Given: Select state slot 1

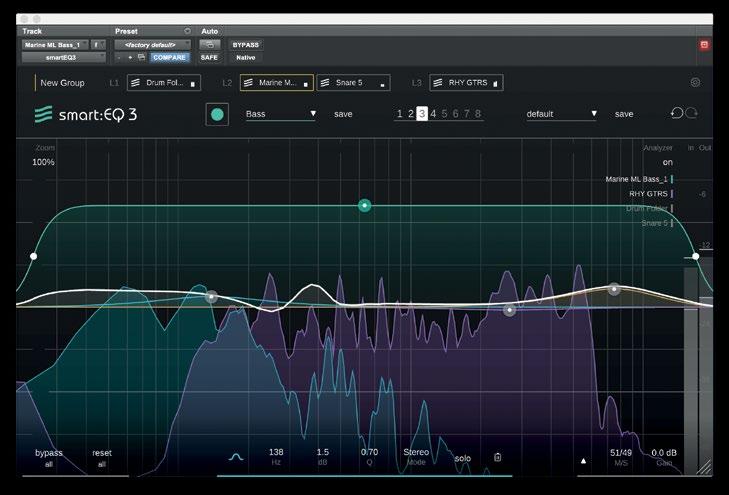Looking at the screenshot, I should [399, 114].
